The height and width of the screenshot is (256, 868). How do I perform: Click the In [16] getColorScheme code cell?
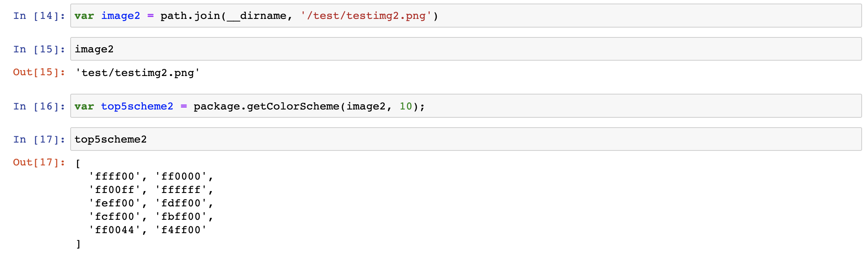pyautogui.click(x=466, y=106)
